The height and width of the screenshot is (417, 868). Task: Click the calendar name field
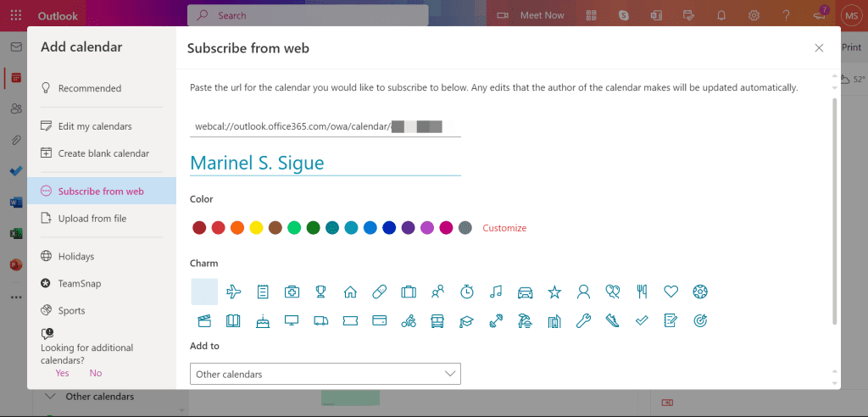pyautogui.click(x=325, y=163)
